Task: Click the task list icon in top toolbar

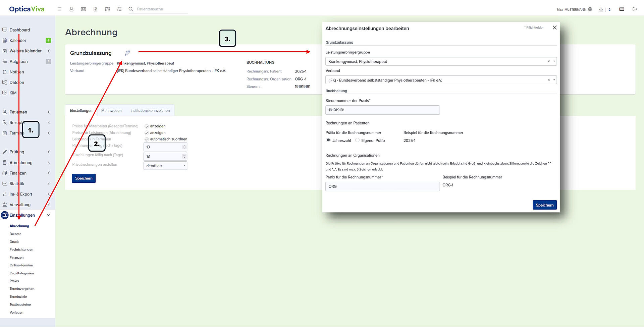Action: (119, 9)
